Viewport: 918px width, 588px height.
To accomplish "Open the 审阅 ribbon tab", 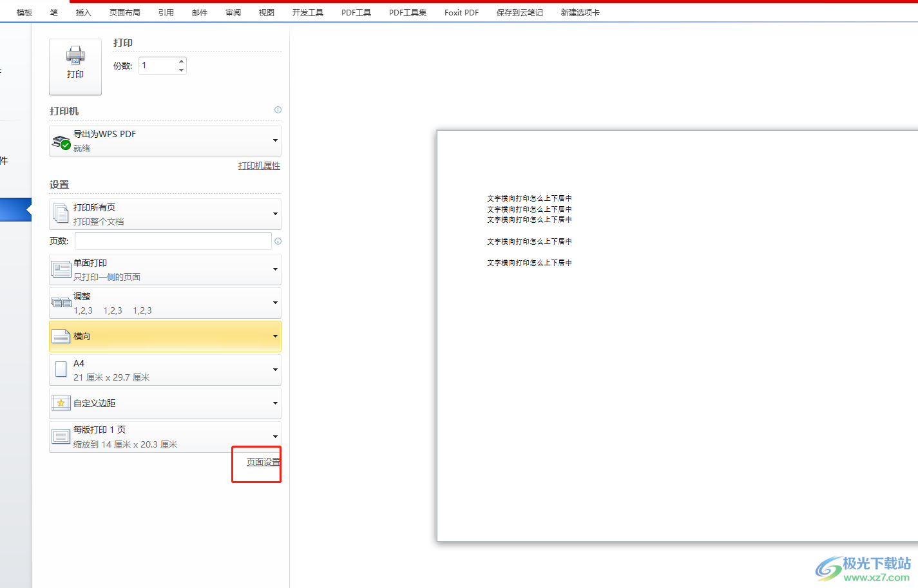I will coord(233,13).
